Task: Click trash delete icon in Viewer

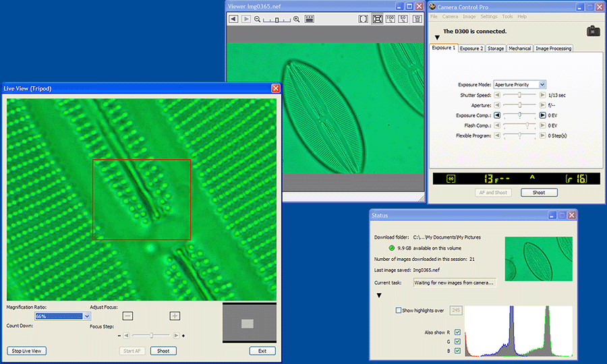Action: (417, 19)
